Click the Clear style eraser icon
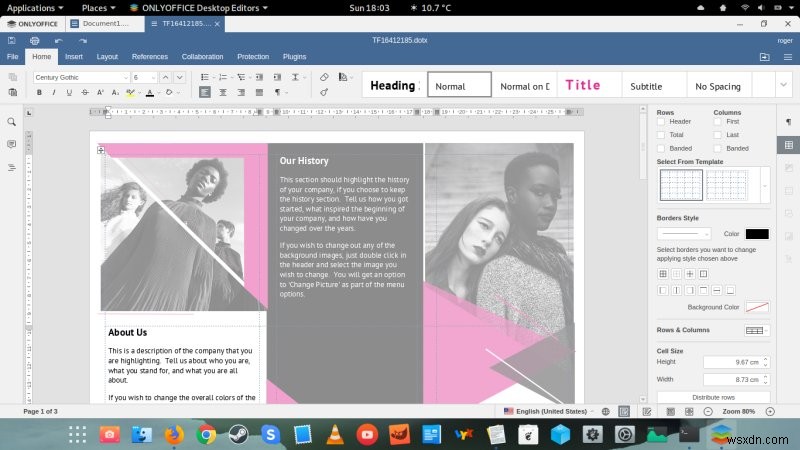Viewport: 800px width, 450px height. click(x=324, y=77)
